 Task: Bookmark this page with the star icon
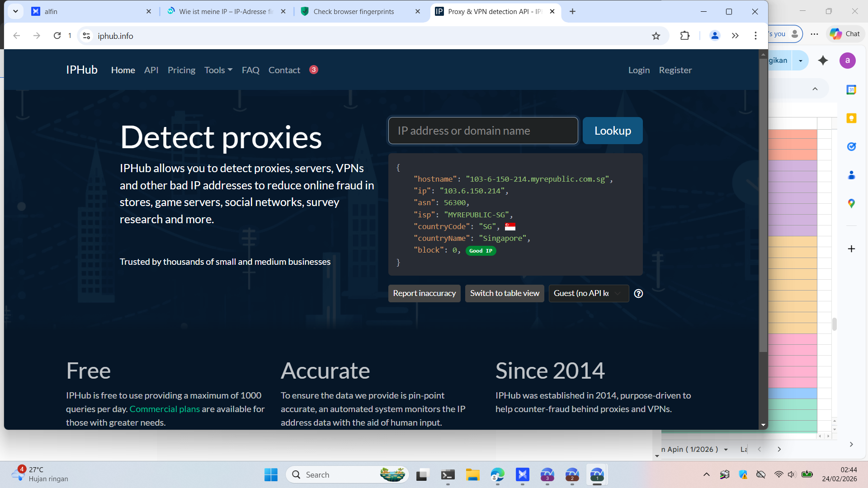click(x=656, y=36)
